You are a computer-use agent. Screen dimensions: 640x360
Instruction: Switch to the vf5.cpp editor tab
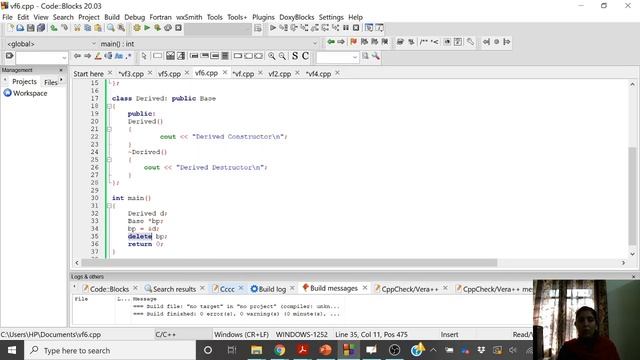pos(169,74)
